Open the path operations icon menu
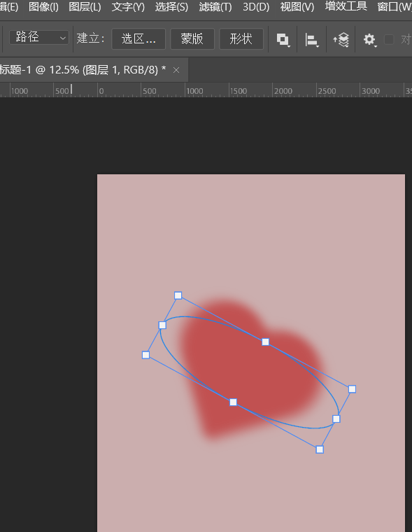This screenshot has height=532, width=412. (x=283, y=40)
